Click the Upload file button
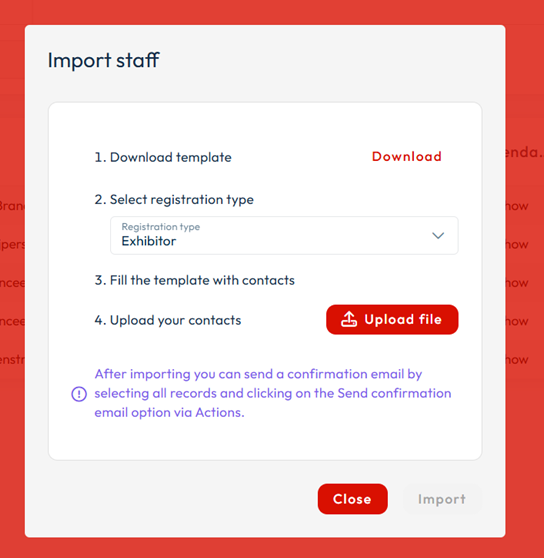This screenshot has height=558, width=544. [x=392, y=319]
